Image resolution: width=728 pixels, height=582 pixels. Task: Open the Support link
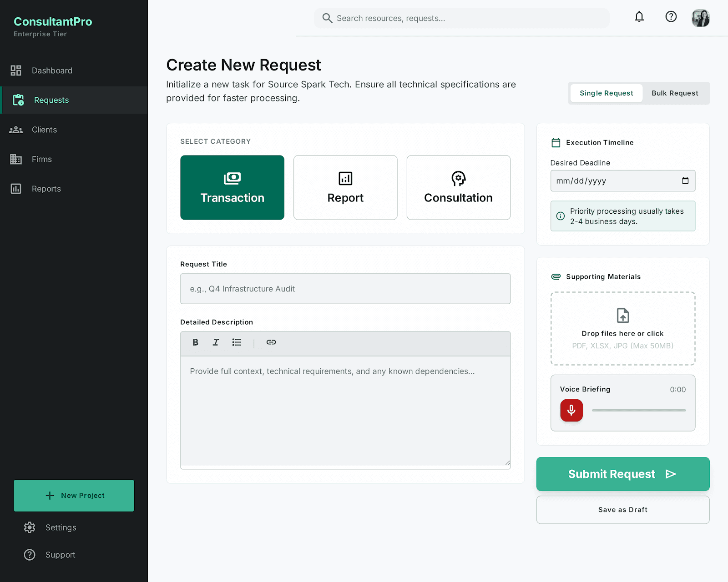[x=74, y=555]
